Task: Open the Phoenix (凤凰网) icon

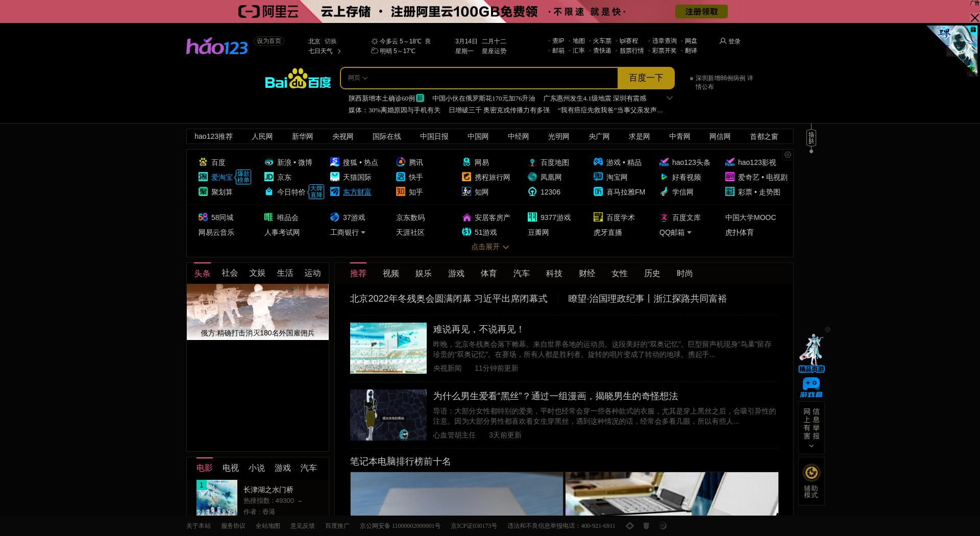Action: pyautogui.click(x=532, y=177)
